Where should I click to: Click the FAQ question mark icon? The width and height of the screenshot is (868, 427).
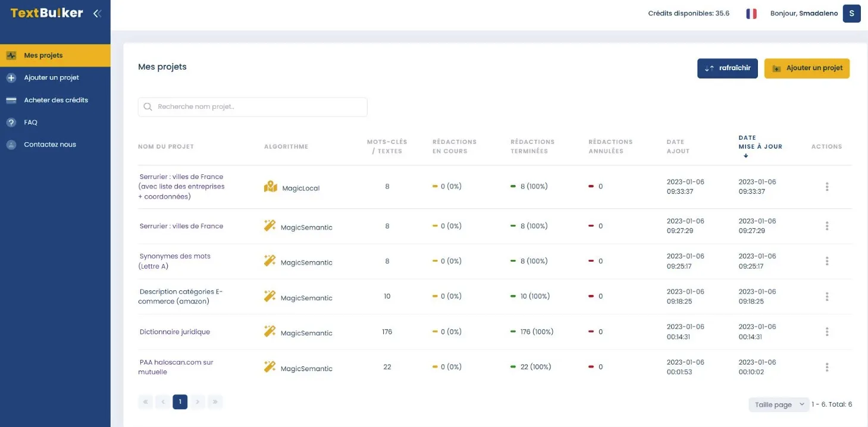(x=11, y=123)
